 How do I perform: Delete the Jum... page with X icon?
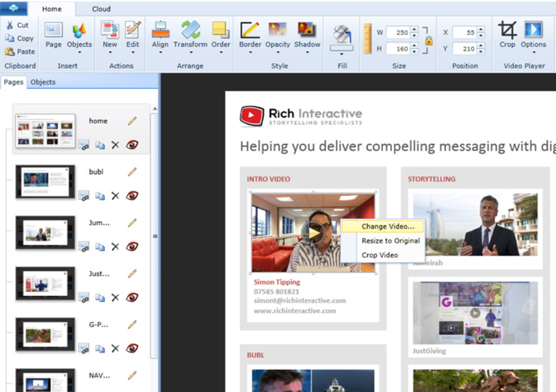pos(115,247)
